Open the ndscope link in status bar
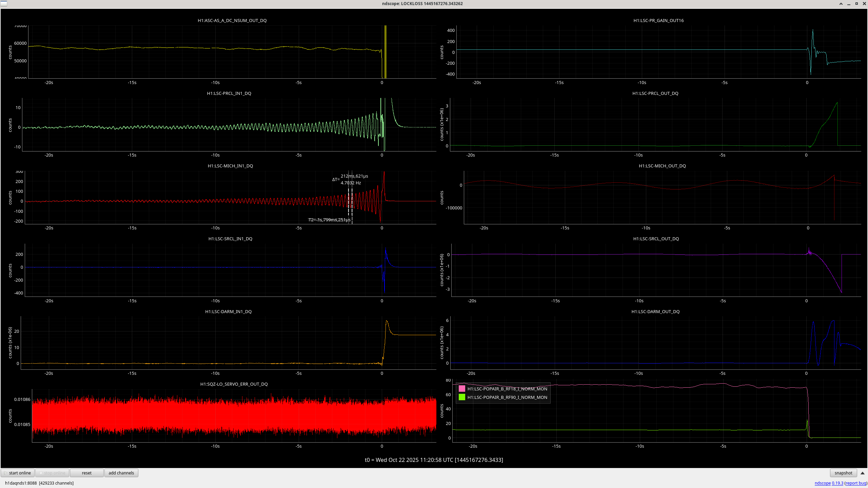The image size is (868, 488). click(822, 483)
